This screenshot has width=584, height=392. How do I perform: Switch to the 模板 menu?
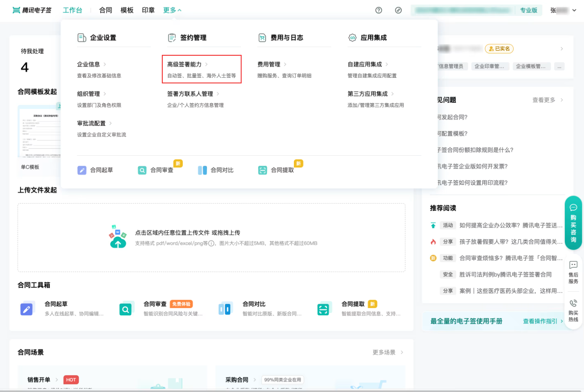pyautogui.click(x=127, y=10)
